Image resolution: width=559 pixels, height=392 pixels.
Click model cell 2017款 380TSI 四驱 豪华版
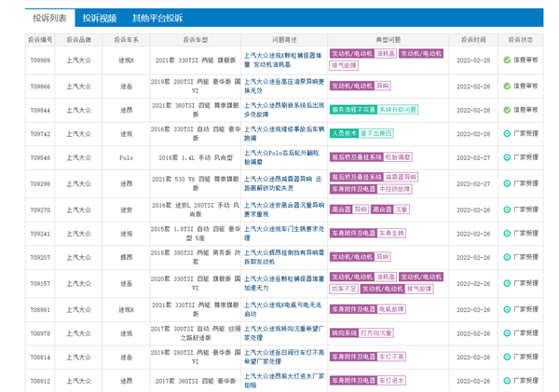tap(196, 381)
